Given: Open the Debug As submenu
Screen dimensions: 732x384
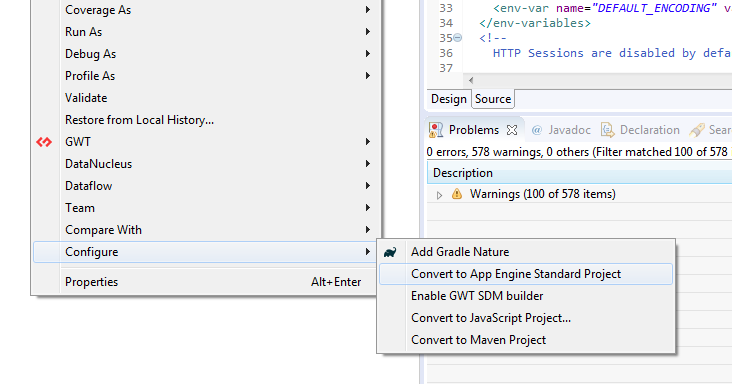Looking at the screenshot, I should pyautogui.click(x=205, y=54).
